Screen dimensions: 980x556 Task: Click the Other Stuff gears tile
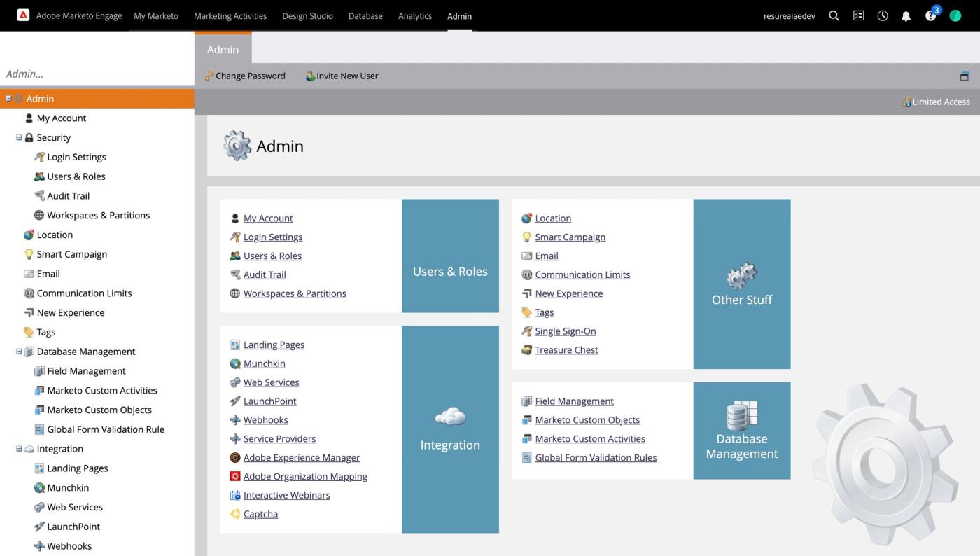pyautogui.click(x=742, y=284)
